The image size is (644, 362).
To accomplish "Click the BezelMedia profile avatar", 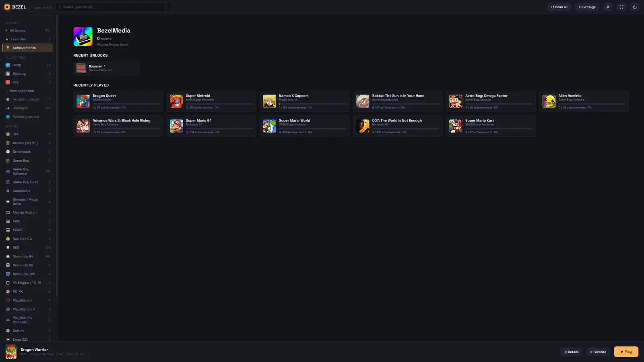I will (x=83, y=37).
